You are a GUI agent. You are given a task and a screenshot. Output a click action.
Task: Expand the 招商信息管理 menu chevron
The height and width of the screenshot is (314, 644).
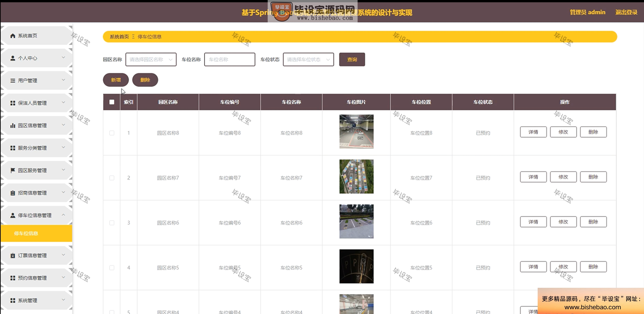click(x=63, y=192)
